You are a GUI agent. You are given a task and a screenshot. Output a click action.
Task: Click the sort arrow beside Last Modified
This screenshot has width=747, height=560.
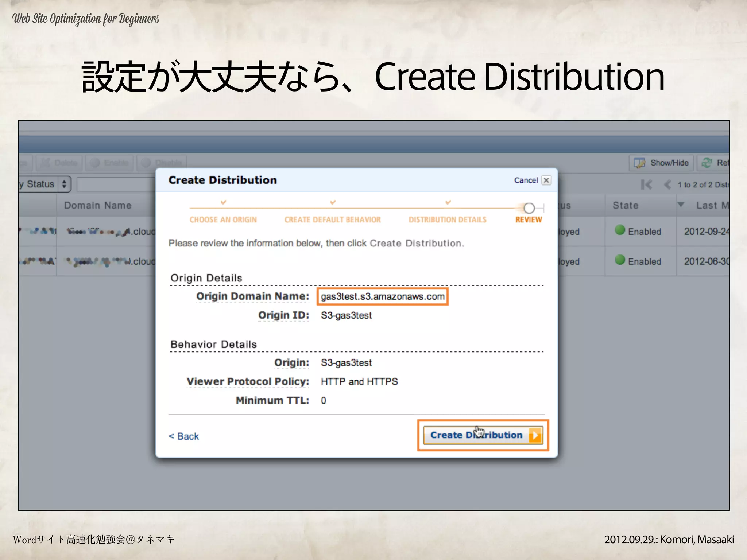coord(681,205)
